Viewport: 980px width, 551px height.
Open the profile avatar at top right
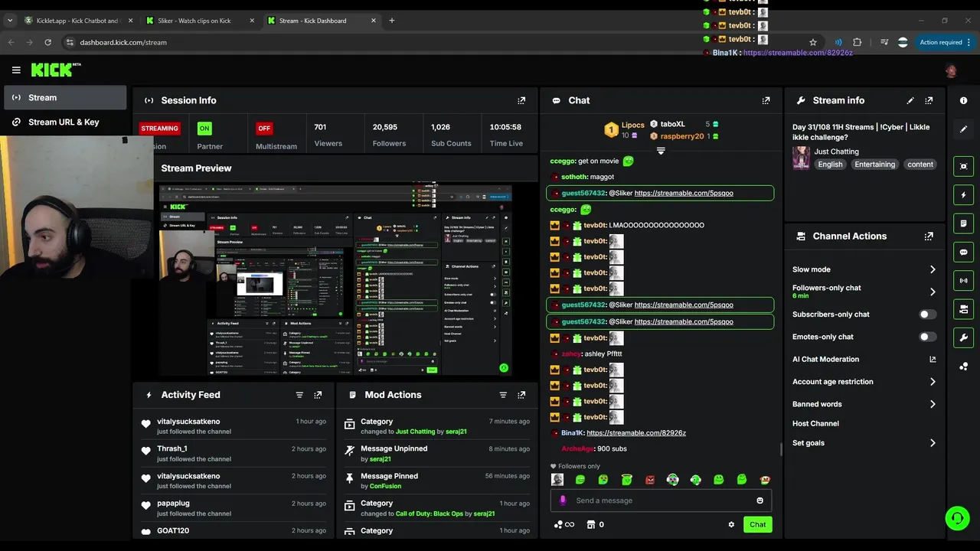[951, 70]
